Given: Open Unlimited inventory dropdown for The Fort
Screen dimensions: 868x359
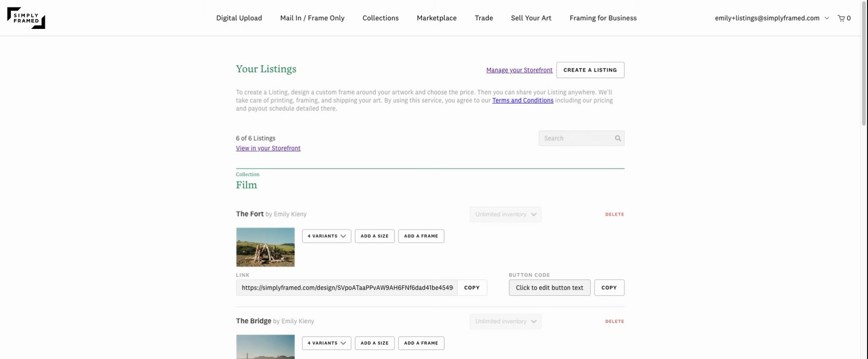Looking at the screenshot, I should coord(505,214).
